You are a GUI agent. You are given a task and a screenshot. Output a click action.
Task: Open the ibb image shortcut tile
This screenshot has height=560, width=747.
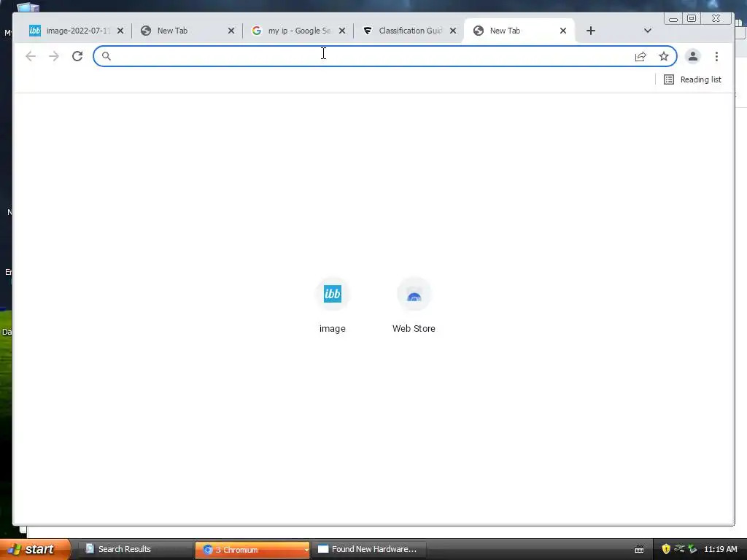(x=333, y=306)
